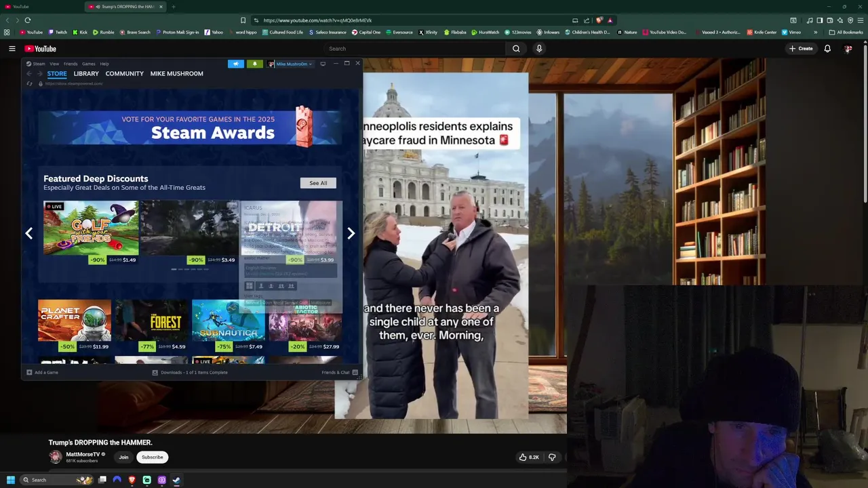
Task: Open the Subnautica game tile
Action: 228,325
